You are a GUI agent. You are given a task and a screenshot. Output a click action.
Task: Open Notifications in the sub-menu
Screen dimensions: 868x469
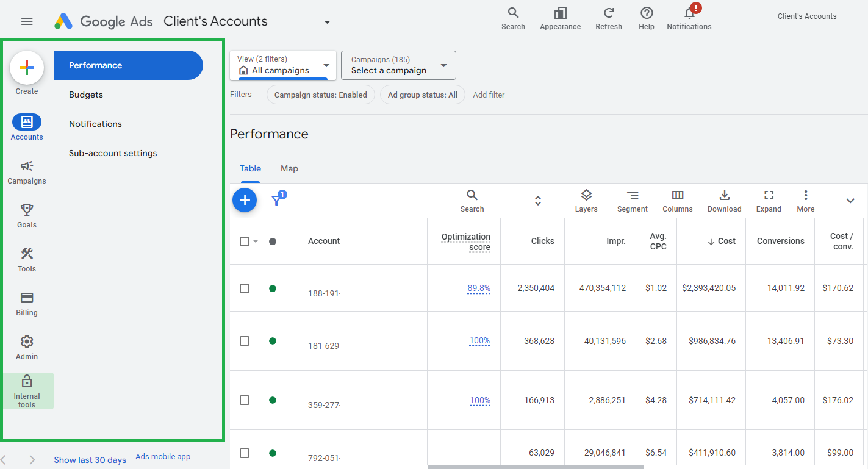tap(95, 124)
